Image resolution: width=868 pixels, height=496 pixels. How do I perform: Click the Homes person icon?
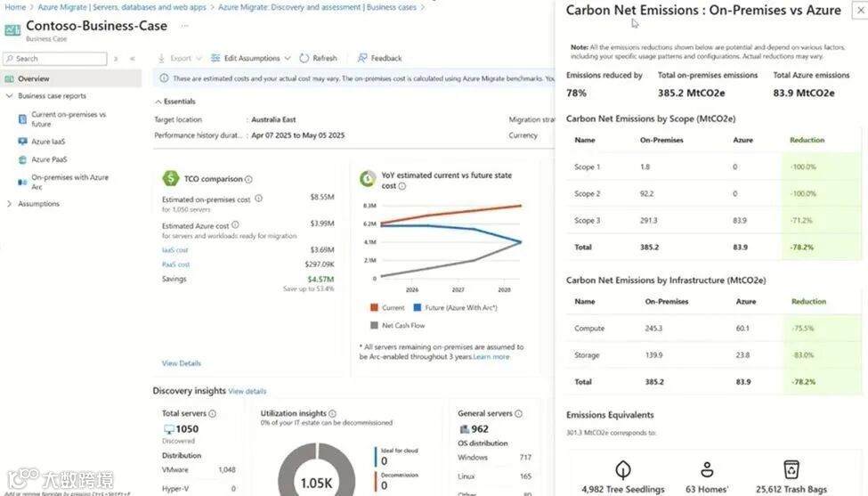click(x=707, y=469)
